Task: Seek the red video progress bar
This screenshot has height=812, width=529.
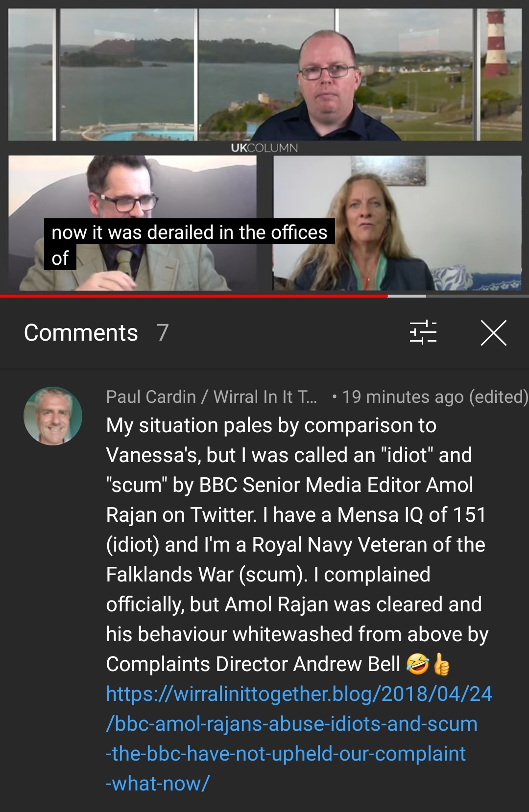Action: tap(193, 296)
